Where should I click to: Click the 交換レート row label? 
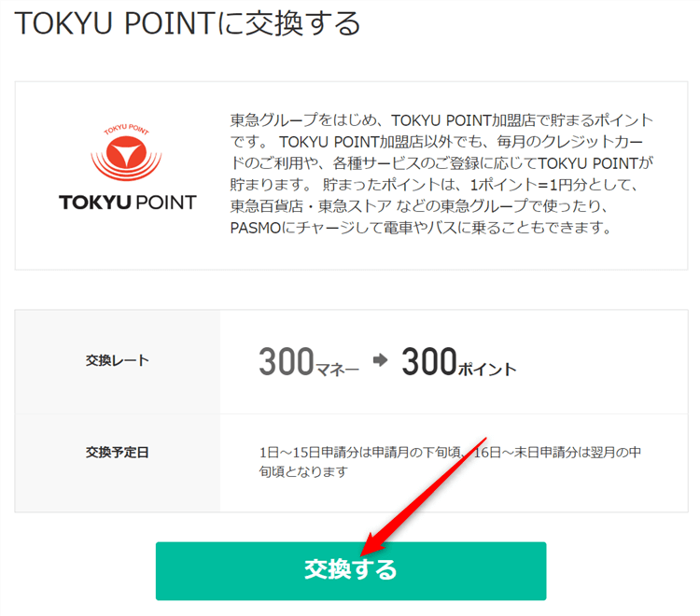pyautogui.click(x=117, y=360)
